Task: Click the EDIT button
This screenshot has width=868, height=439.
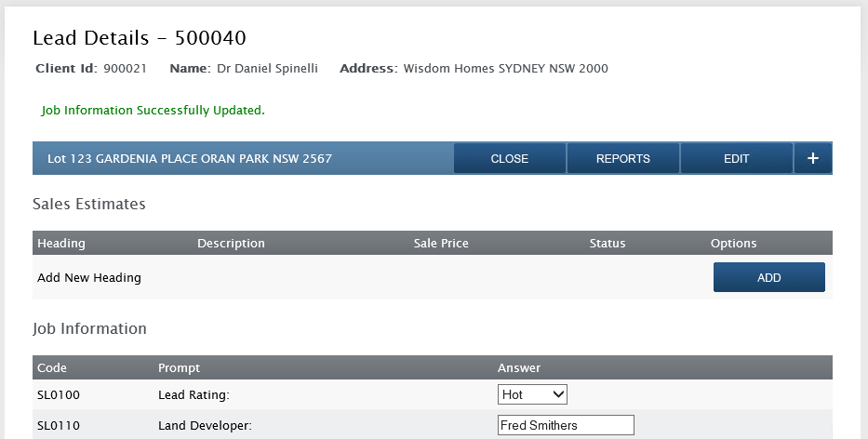Action: click(736, 158)
